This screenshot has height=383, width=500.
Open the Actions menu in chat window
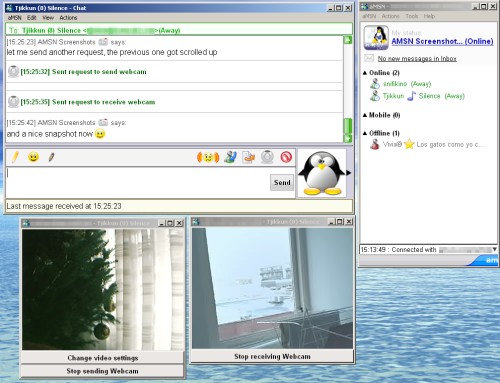pos(68,18)
